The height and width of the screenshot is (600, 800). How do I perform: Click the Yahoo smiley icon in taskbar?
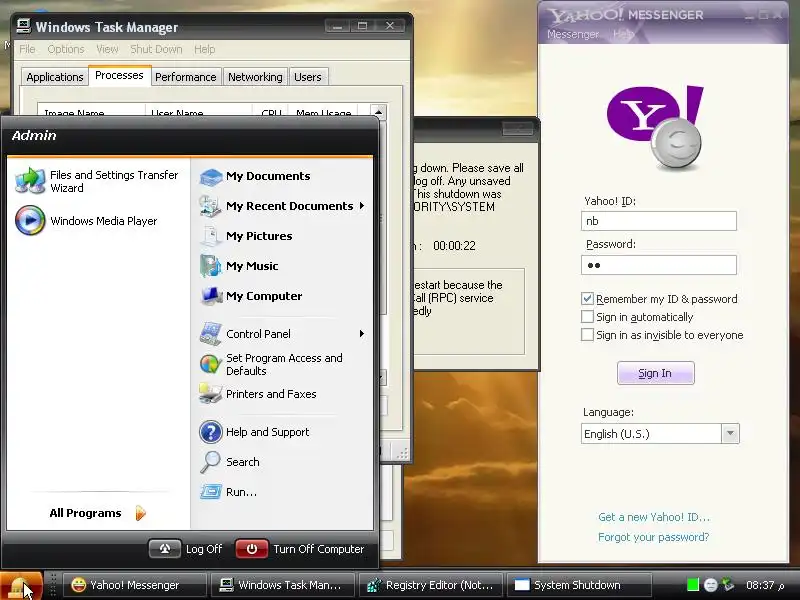pyautogui.click(x=78, y=585)
